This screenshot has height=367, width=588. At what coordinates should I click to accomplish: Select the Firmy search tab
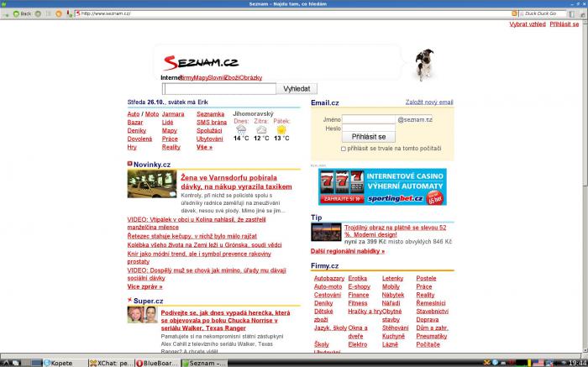187,78
